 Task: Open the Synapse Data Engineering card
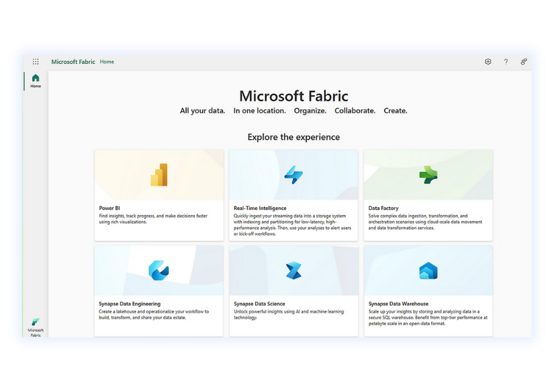click(158, 290)
